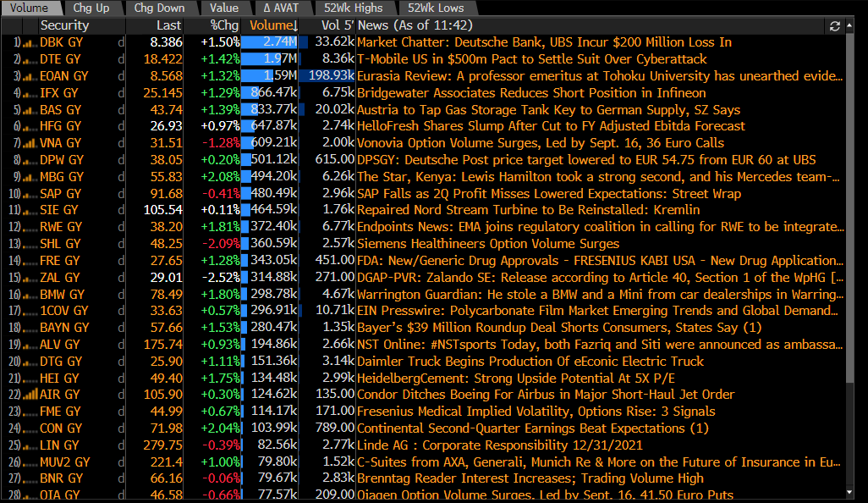Open the Deutsche Bank, UBS $200 Million Loss headline

(x=544, y=42)
